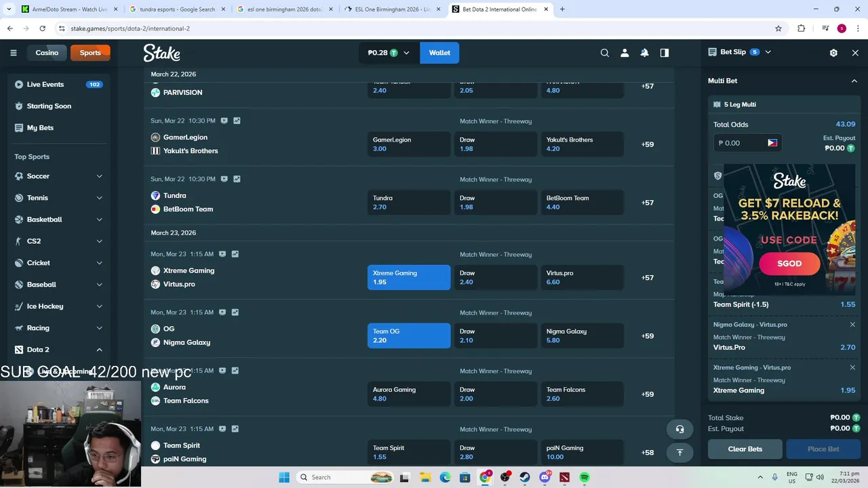Image resolution: width=868 pixels, height=488 pixels.
Task: Deselect Xtreme Gaming 1.95 odds
Action: pos(409,277)
